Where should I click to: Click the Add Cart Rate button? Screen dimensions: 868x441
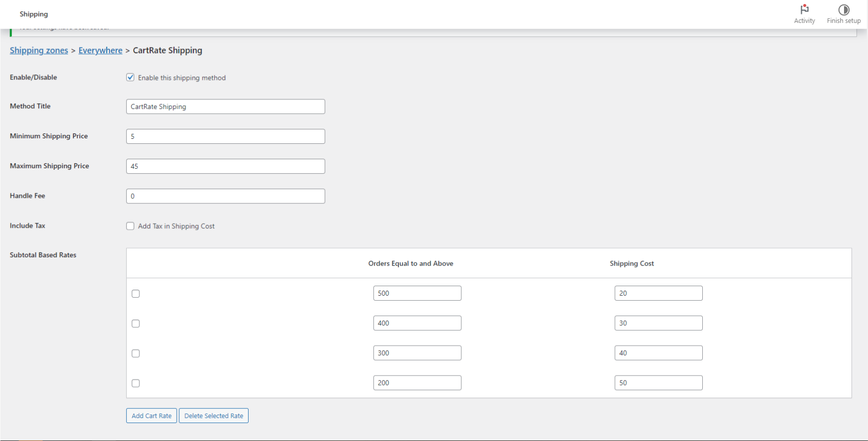(151, 416)
